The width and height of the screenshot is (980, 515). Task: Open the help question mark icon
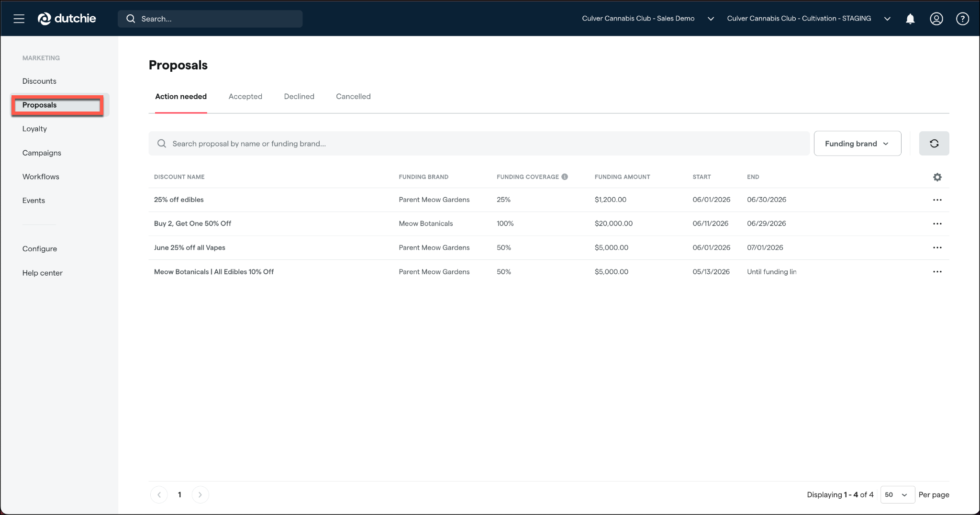962,19
